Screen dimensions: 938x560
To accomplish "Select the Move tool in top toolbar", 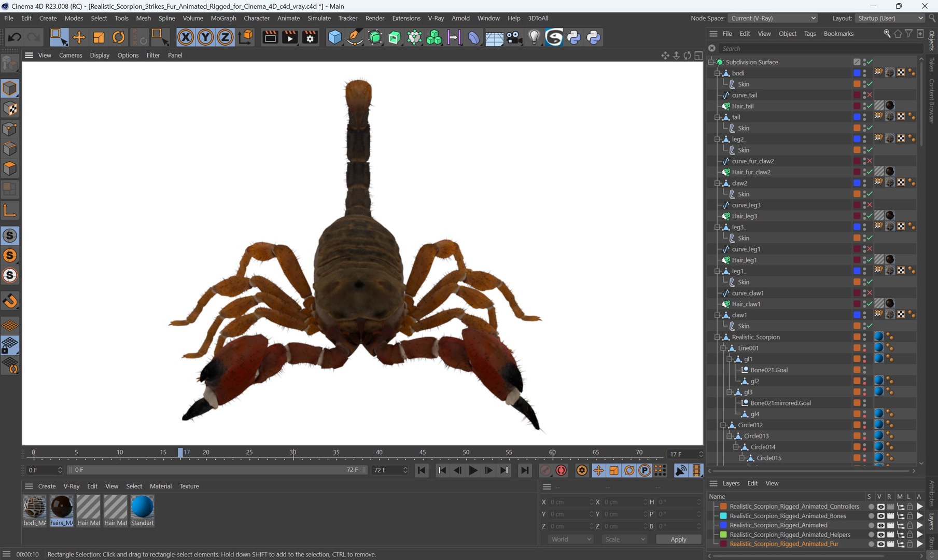I will 79,37.
